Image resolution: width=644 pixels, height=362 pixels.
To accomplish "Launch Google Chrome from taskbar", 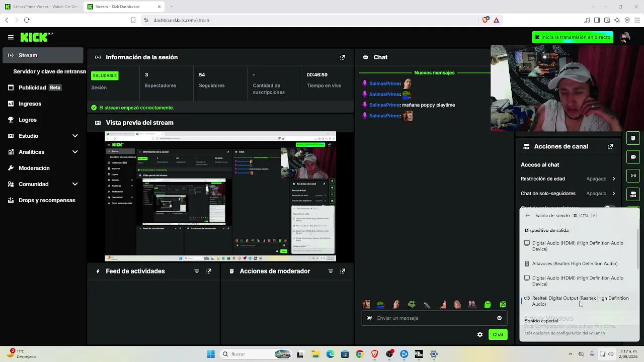I will [359, 354].
